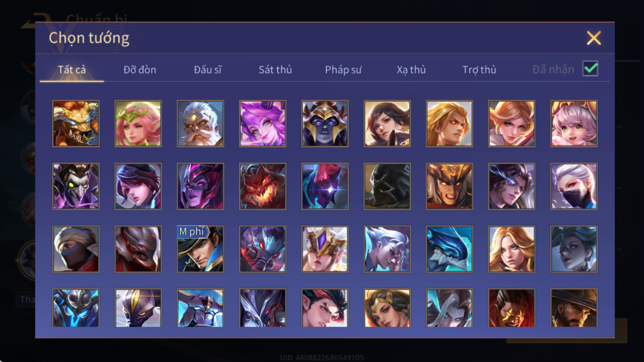Choose the blue ice dragon hero
Image resolution: width=644 pixels, height=362 pixels.
click(x=449, y=249)
